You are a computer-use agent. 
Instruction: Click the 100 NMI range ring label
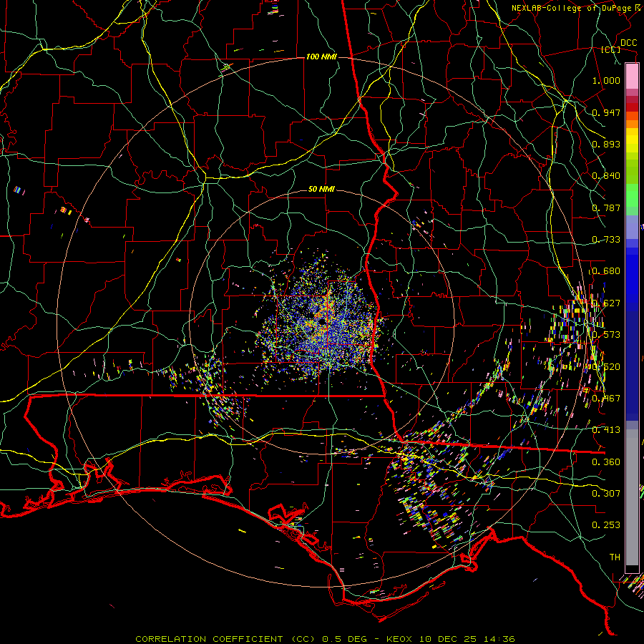coord(321,57)
